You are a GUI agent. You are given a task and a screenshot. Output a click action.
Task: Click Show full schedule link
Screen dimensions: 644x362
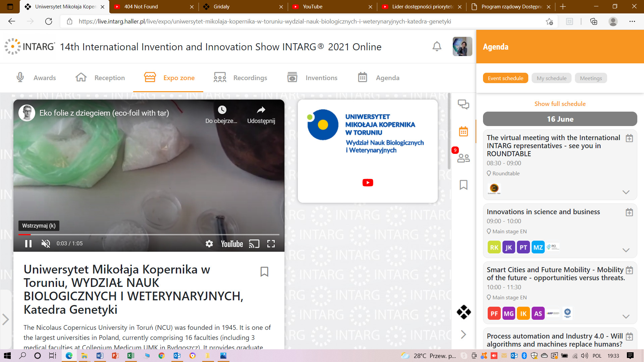560,104
